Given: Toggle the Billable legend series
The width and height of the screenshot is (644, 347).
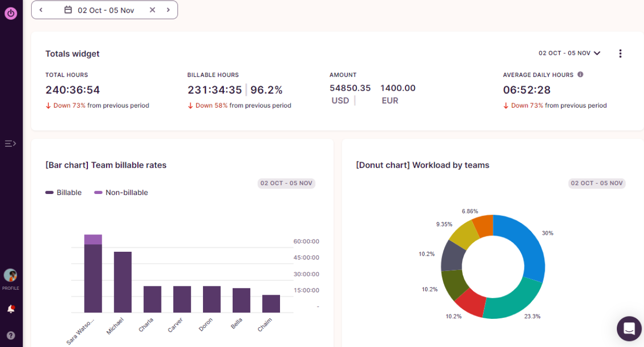Looking at the screenshot, I should pyautogui.click(x=64, y=193).
